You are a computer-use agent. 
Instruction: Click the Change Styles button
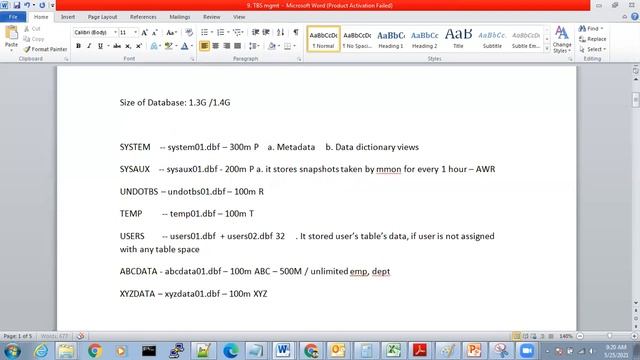point(562,39)
